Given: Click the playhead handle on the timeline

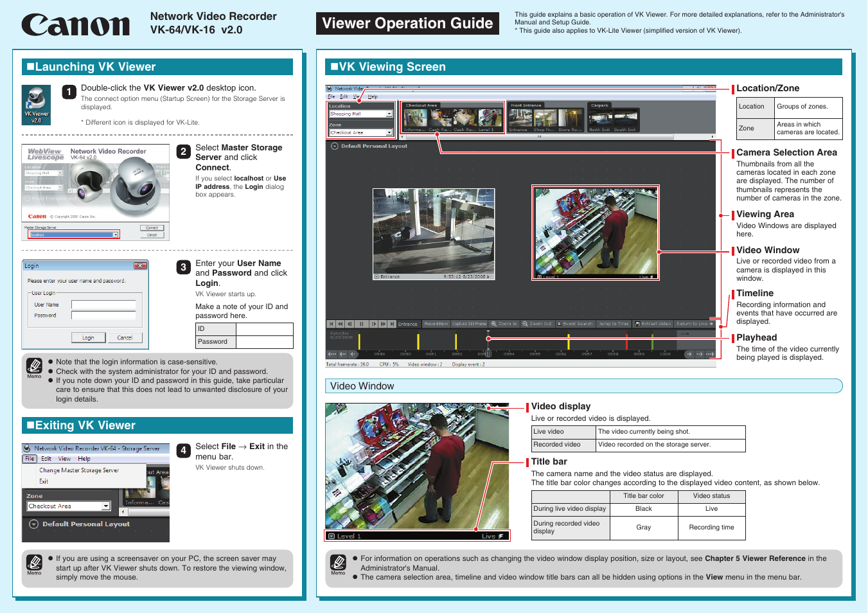Looking at the screenshot, I should (488, 353).
